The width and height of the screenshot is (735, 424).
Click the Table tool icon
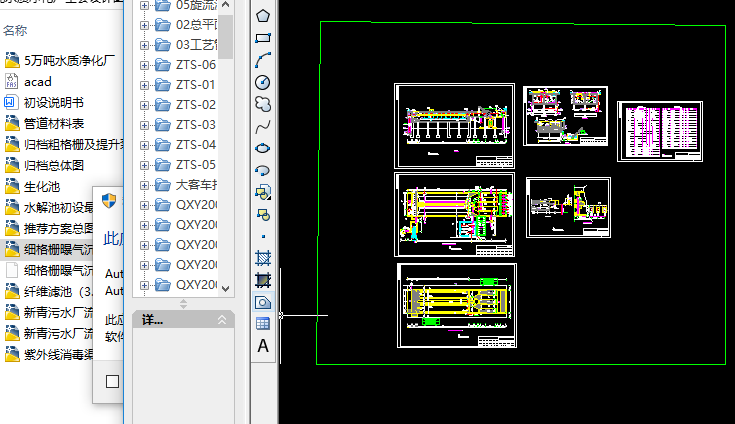[263, 324]
